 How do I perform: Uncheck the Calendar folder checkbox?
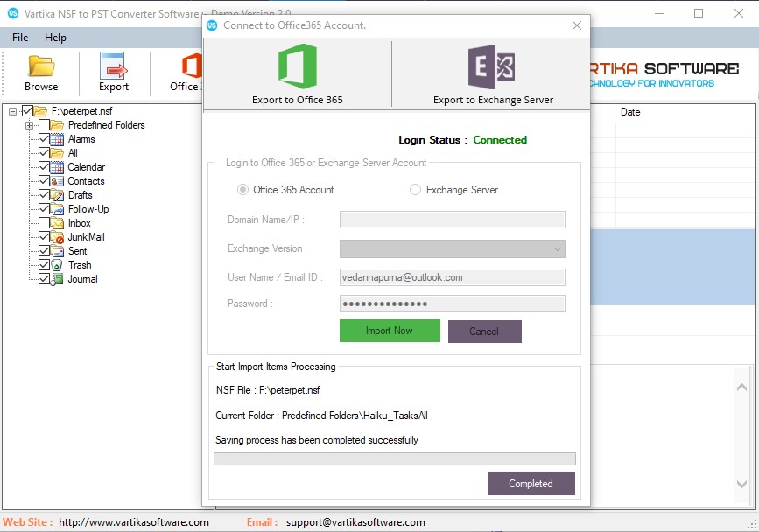pos(44,167)
